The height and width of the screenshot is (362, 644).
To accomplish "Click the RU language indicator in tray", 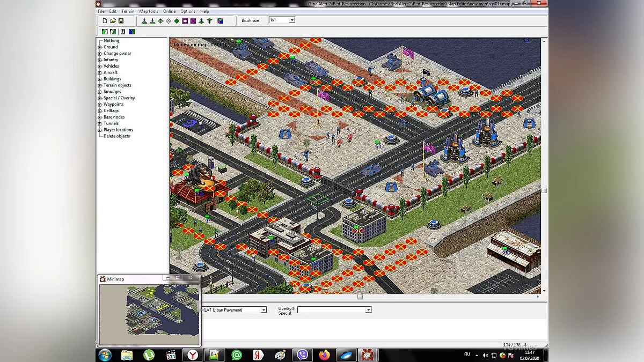I will [467, 354].
